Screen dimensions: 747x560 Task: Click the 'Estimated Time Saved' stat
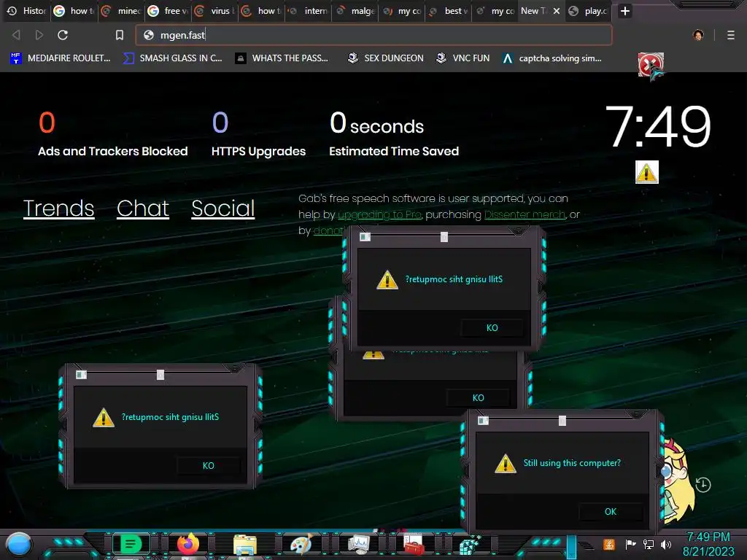pos(394,134)
